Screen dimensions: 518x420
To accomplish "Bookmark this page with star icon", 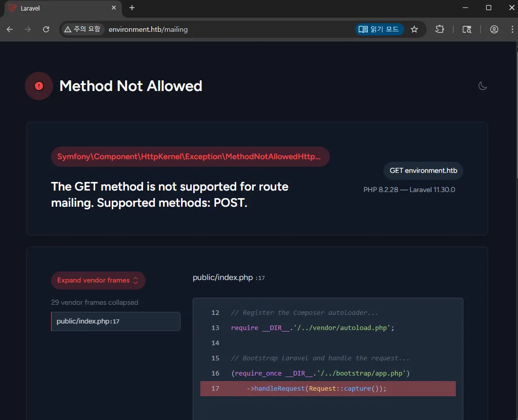I will (x=414, y=29).
